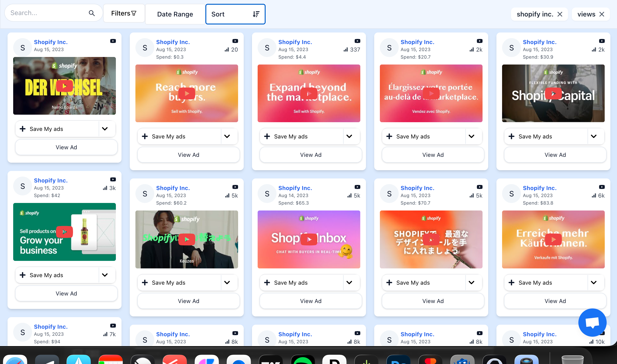Open Shopify Inc. link on the 337-views card

tap(295, 42)
